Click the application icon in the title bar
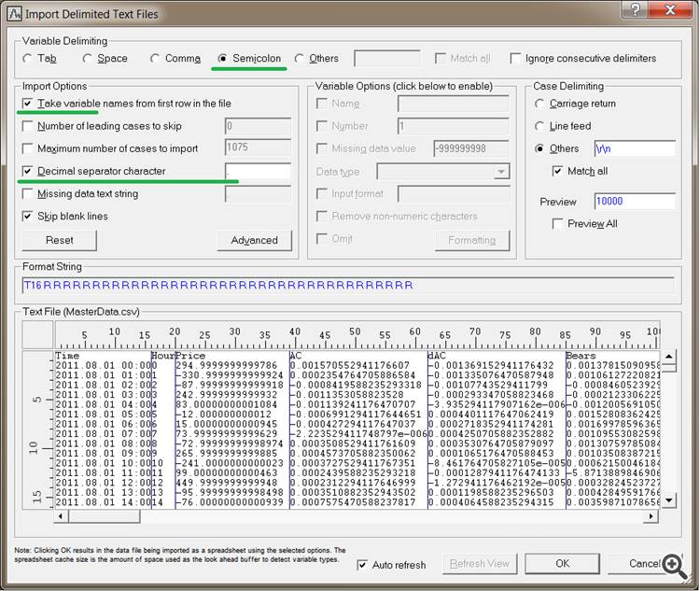700x591 pixels. tap(14, 14)
